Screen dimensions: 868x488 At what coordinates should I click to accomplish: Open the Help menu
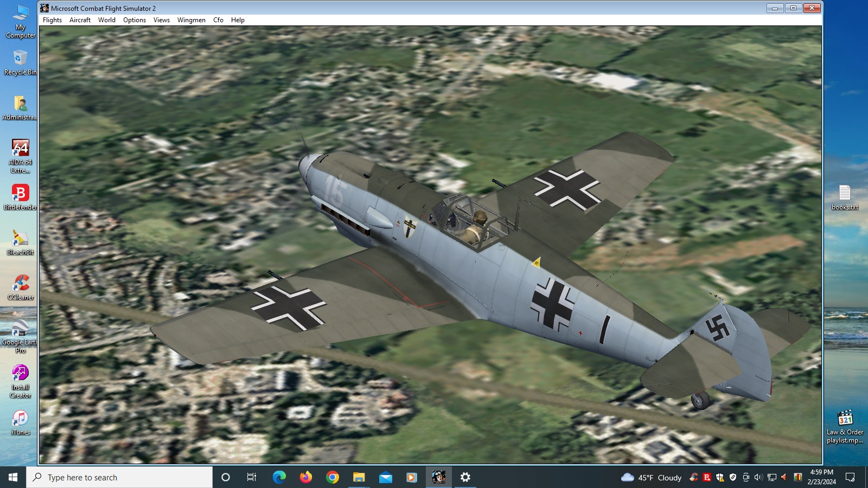pos(238,20)
